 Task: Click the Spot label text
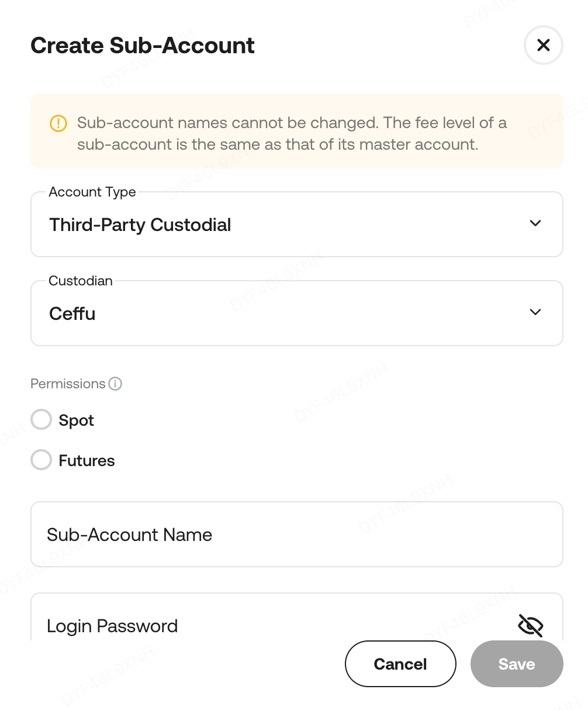pyautogui.click(x=77, y=421)
